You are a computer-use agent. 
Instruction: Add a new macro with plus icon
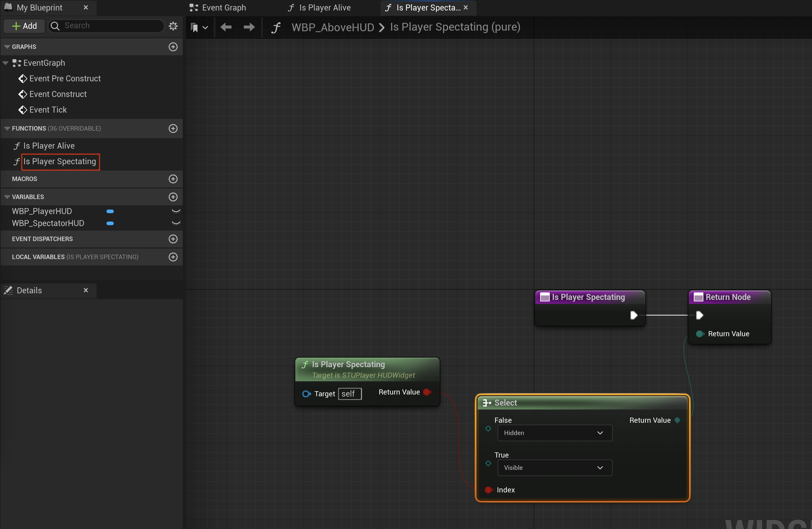click(173, 179)
